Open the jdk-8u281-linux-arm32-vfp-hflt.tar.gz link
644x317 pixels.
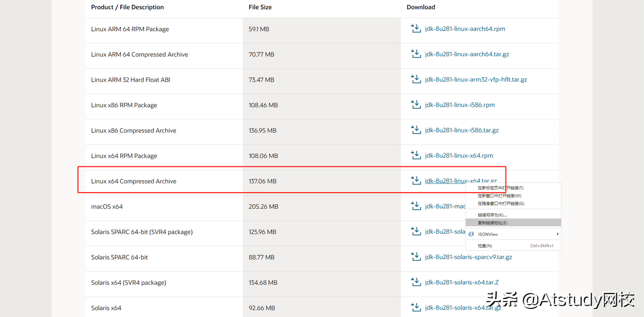pyautogui.click(x=476, y=79)
